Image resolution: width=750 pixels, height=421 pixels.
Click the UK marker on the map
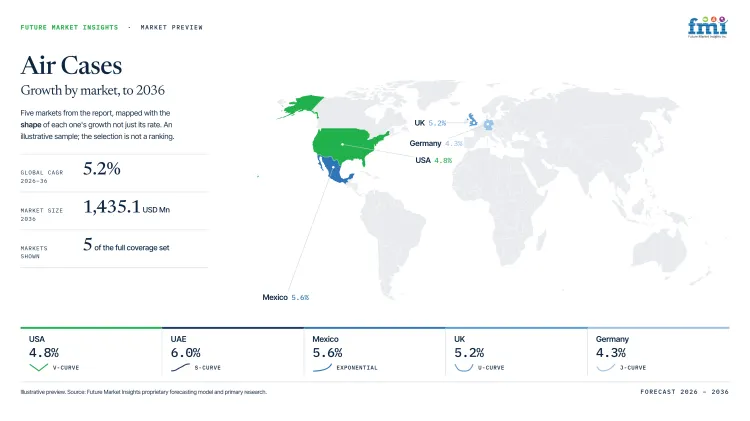click(473, 119)
